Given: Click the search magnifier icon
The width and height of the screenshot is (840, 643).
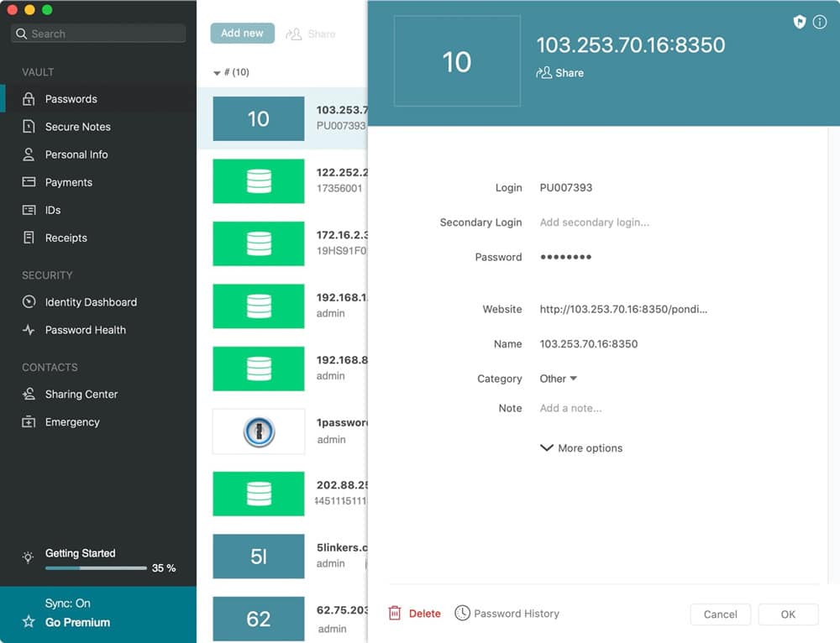Looking at the screenshot, I should pos(22,34).
